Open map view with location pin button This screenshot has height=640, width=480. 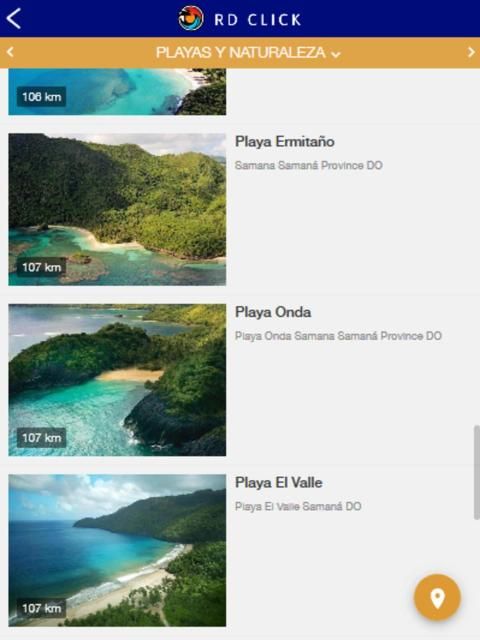(437, 598)
